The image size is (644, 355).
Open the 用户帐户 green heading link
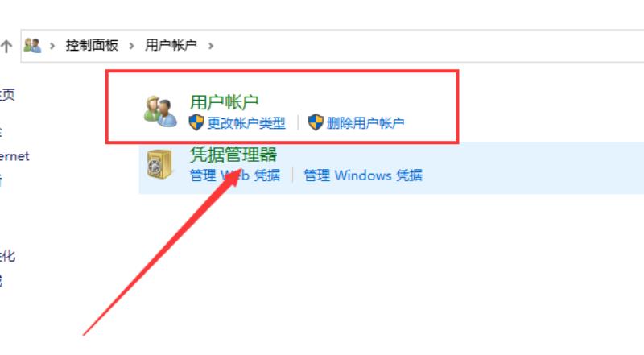point(224,102)
